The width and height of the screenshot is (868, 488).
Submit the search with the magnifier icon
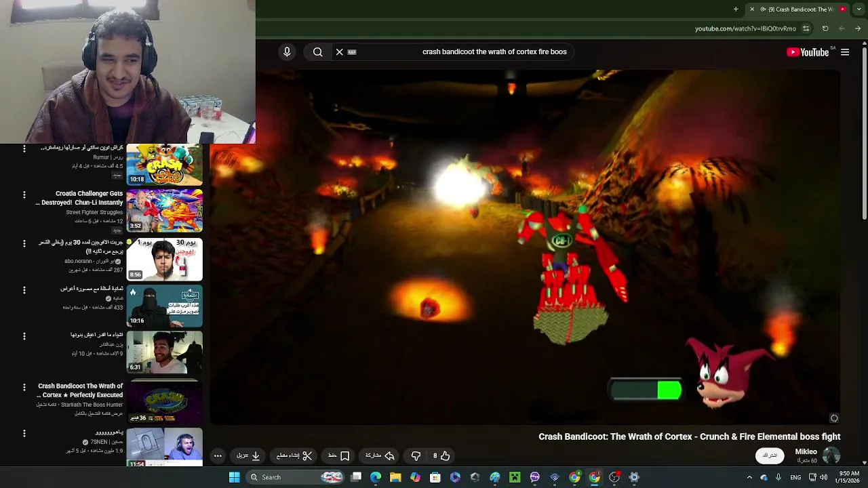tap(317, 52)
